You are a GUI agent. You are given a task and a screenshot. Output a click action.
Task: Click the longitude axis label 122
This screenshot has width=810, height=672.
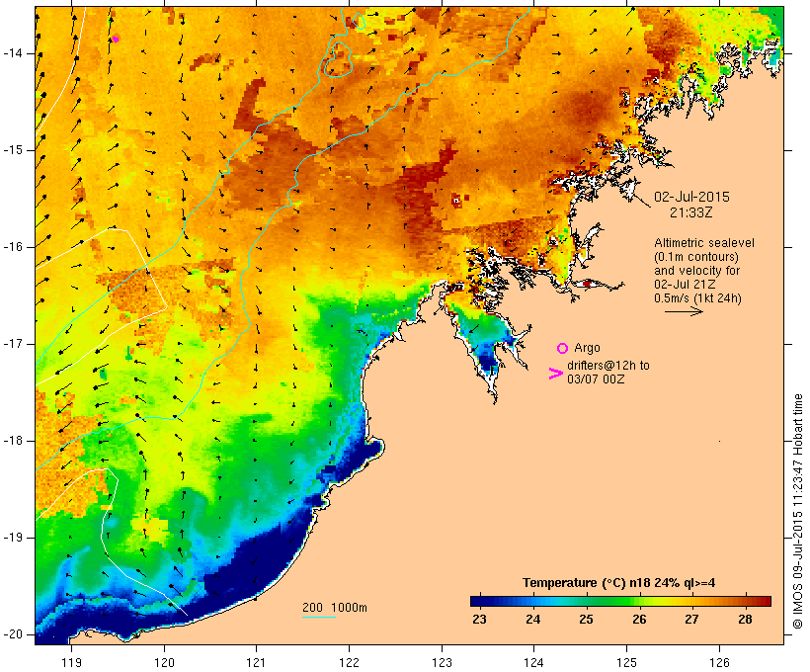point(350,662)
